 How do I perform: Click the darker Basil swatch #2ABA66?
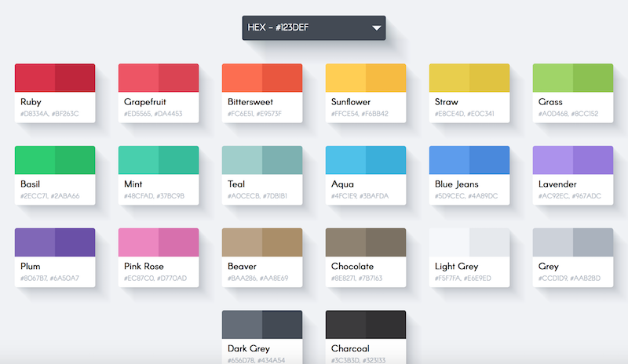click(x=75, y=160)
